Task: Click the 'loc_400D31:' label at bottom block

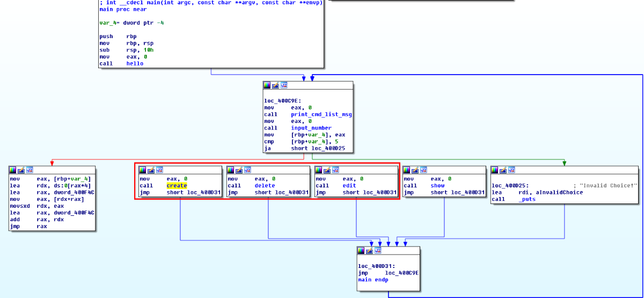Action: coord(376,266)
